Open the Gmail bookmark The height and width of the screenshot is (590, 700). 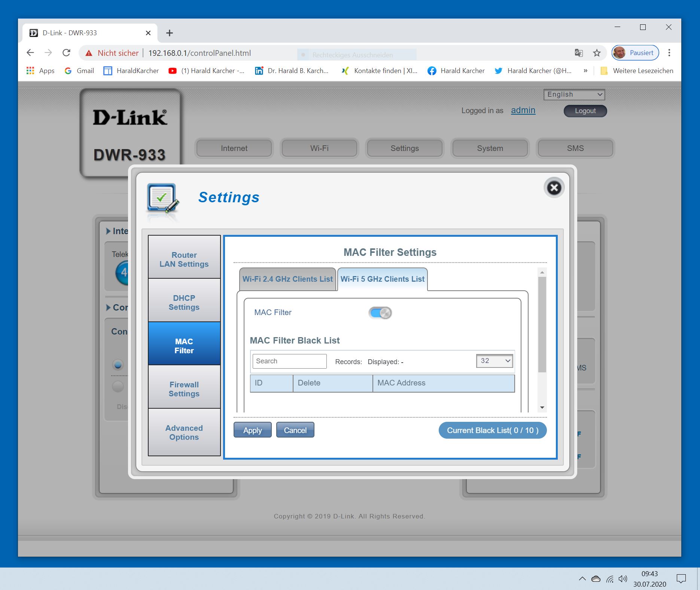(79, 71)
